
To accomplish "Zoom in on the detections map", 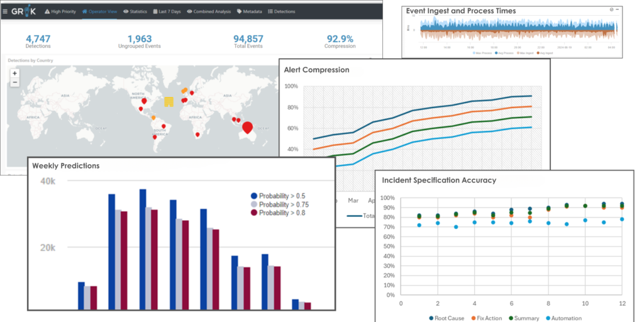I will pyautogui.click(x=14, y=73).
